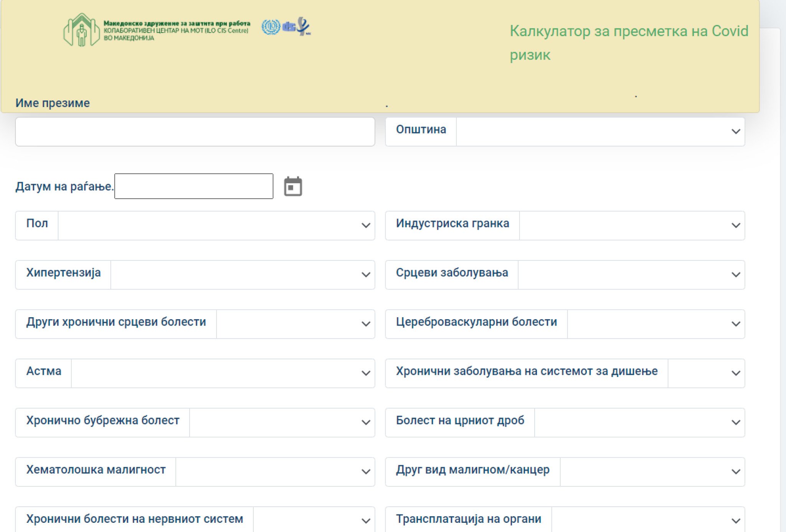Open Други хронични срцеви болести dropdown
Viewport: 786px width, 532px height.
click(x=295, y=324)
